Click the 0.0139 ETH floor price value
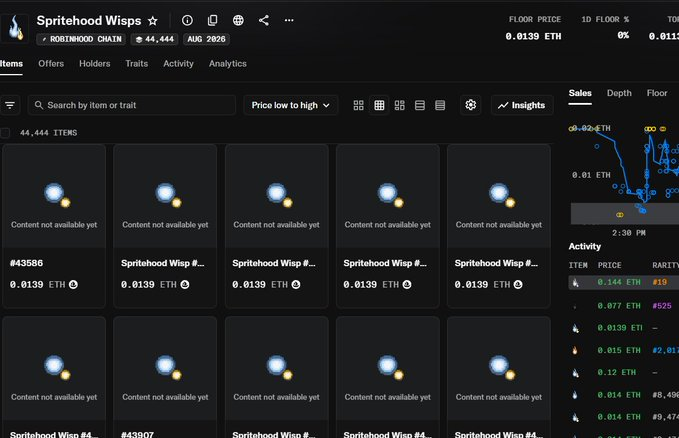 tap(533, 36)
